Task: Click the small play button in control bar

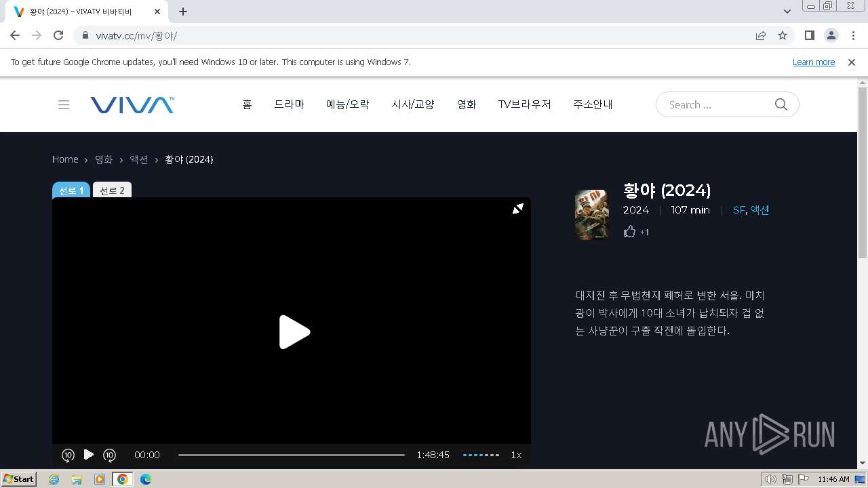Action: [89, 454]
